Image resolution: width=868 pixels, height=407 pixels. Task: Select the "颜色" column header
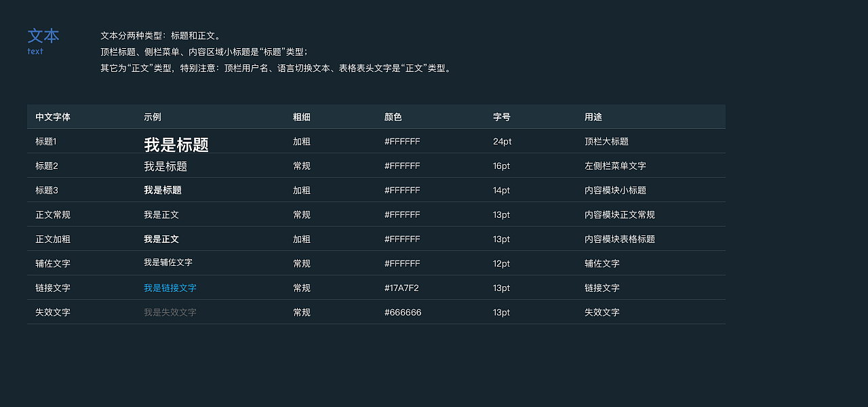coord(393,117)
